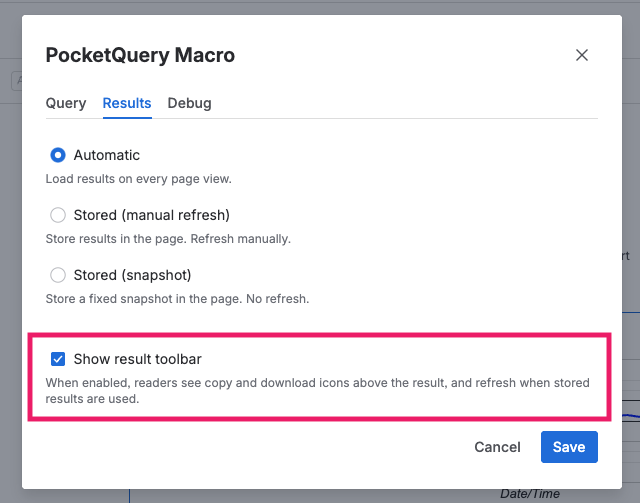Switch to the Query tab

(66, 103)
